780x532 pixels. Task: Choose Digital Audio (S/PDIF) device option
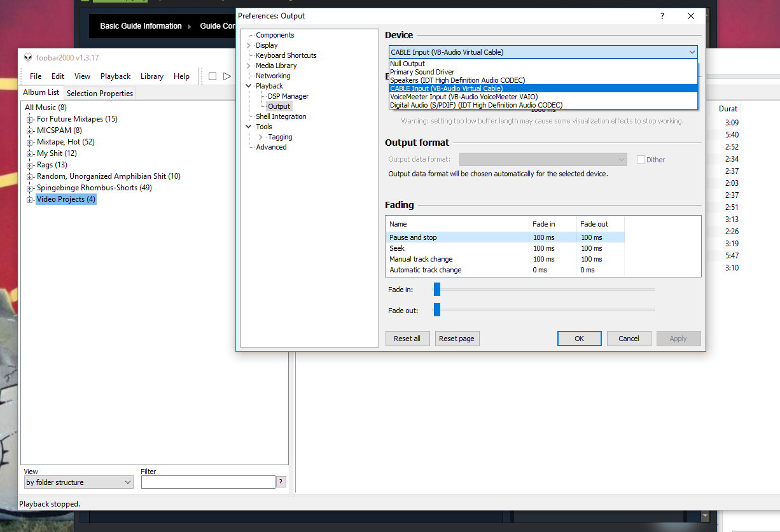click(x=543, y=105)
